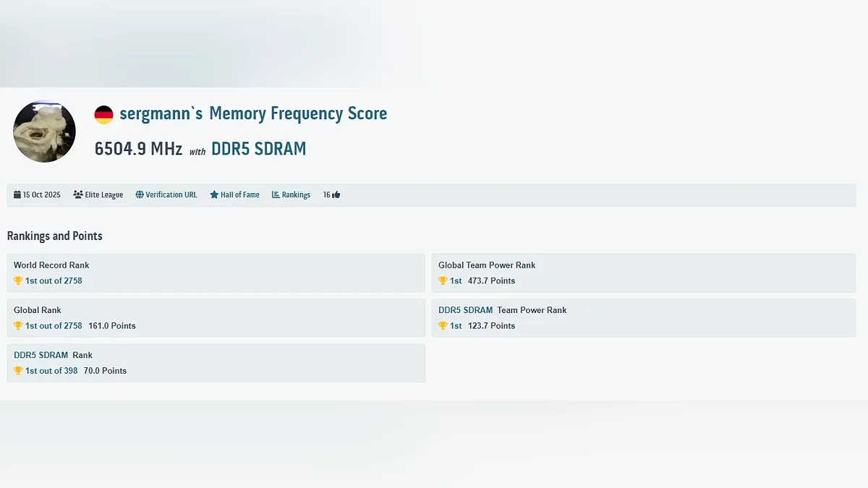Open sergmann's profile avatar image

pyautogui.click(x=45, y=132)
